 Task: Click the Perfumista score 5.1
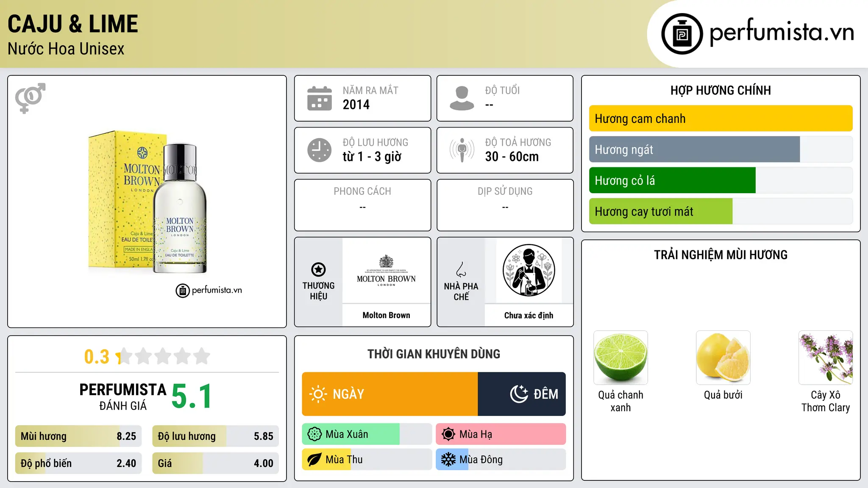tap(192, 396)
